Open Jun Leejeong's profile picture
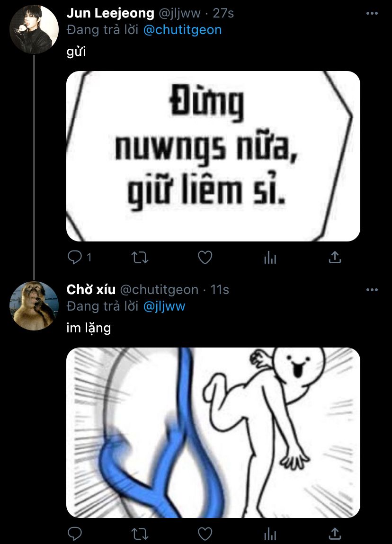The height and width of the screenshot is (544, 392). [34, 29]
